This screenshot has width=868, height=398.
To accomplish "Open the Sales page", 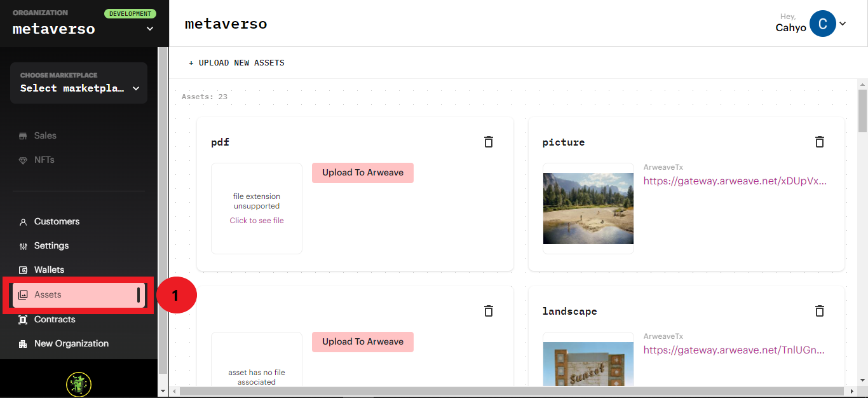I will click(45, 135).
